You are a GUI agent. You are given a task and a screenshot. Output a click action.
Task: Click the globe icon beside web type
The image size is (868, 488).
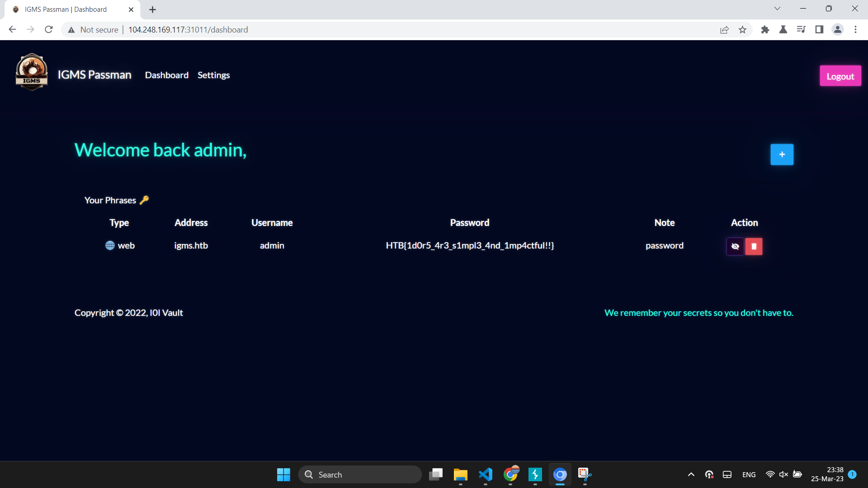(x=109, y=245)
